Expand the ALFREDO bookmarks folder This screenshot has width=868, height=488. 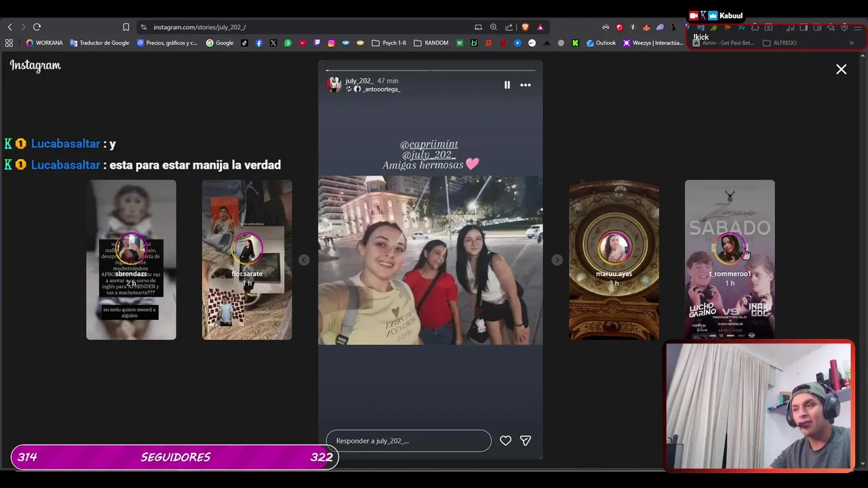click(780, 43)
